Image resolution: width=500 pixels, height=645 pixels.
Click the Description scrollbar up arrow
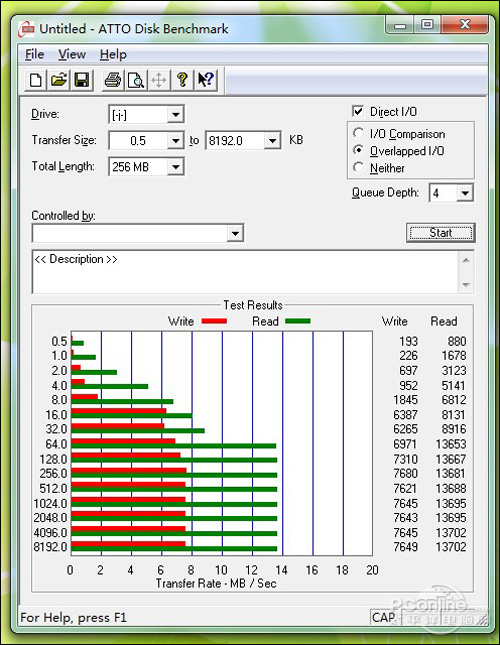[466, 260]
